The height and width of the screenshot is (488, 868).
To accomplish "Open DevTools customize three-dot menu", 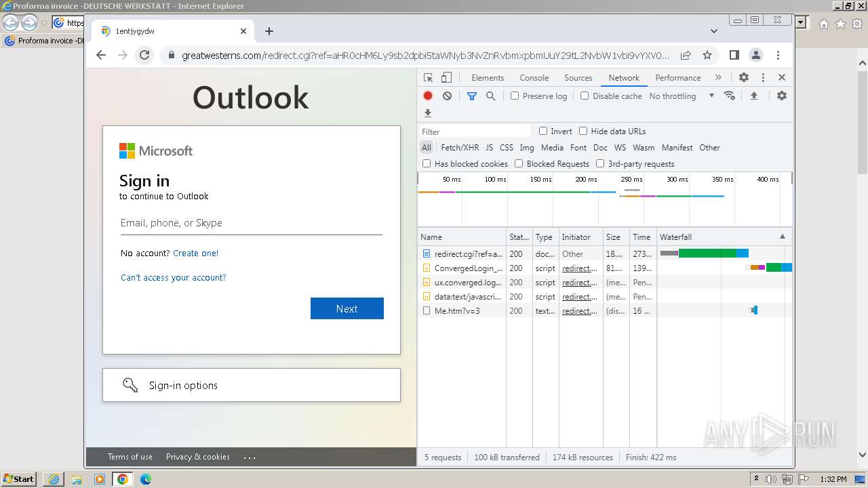I will pyautogui.click(x=763, y=77).
